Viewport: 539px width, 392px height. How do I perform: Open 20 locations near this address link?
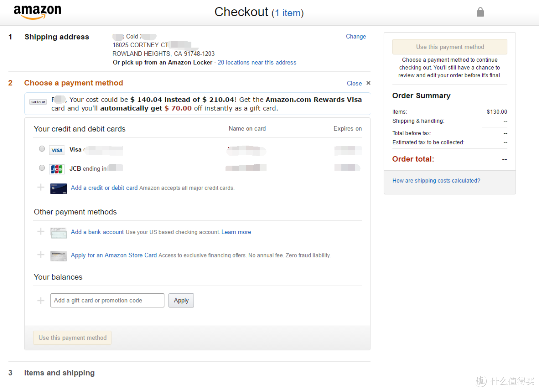click(x=257, y=62)
